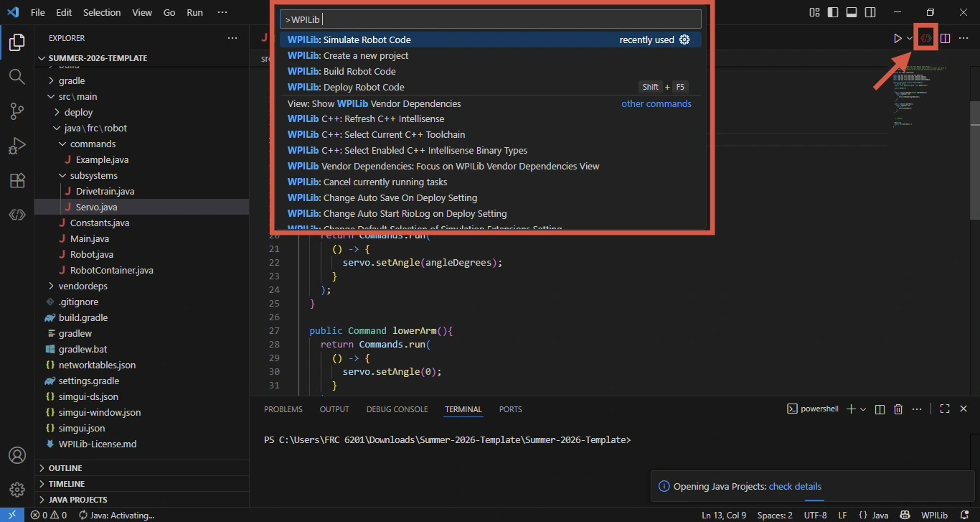Image resolution: width=980 pixels, height=522 pixels.
Task: Run the Java file with play button
Action: point(897,38)
